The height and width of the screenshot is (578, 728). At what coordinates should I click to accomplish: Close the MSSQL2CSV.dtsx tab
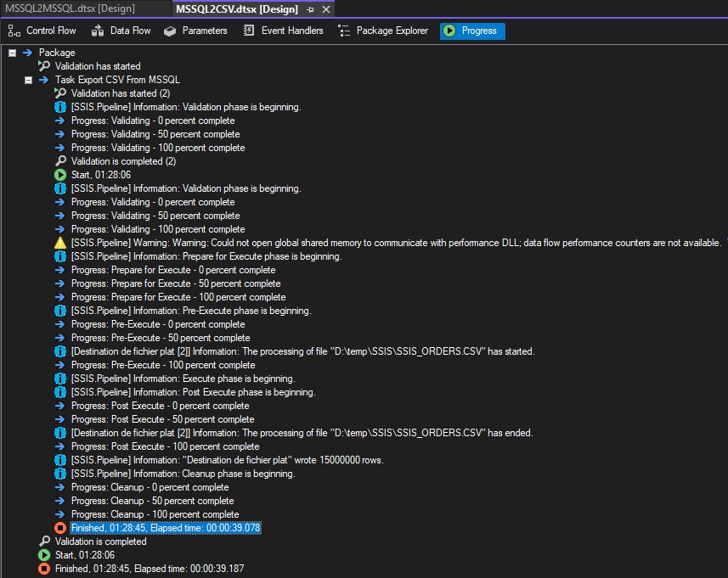pyautogui.click(x=326, y=9)
